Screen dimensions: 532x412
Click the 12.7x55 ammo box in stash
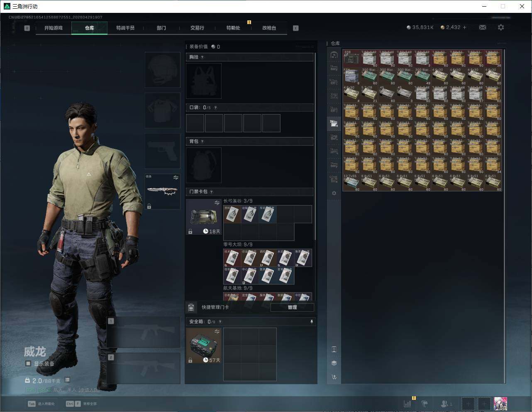[x=351, y=183]
